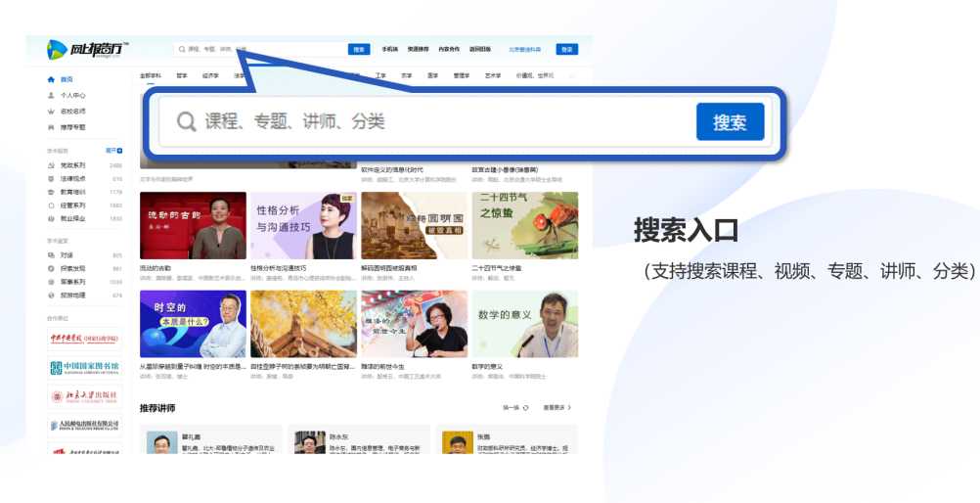Click the 网上报告厅 logo
980x503 pixels.
click(87, 48)
